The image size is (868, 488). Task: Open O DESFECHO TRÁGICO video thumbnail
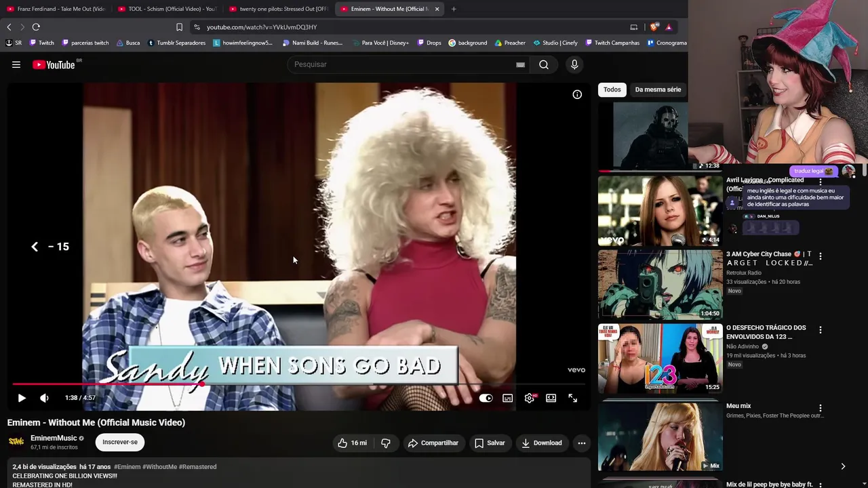tap(660, 358)
